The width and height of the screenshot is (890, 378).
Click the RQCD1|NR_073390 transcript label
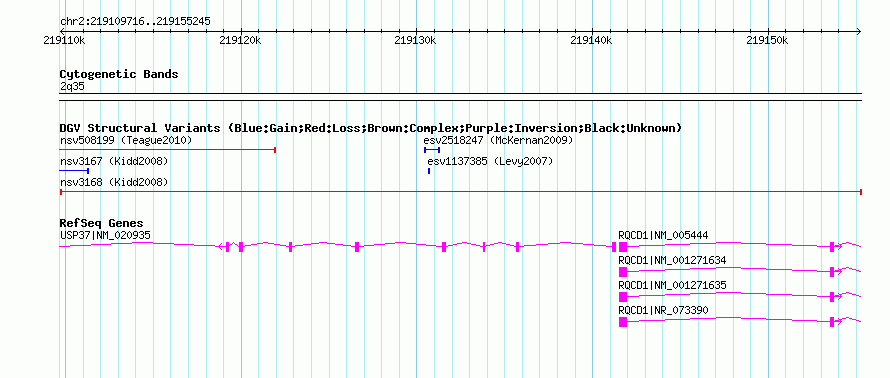[x=664, y=310]
